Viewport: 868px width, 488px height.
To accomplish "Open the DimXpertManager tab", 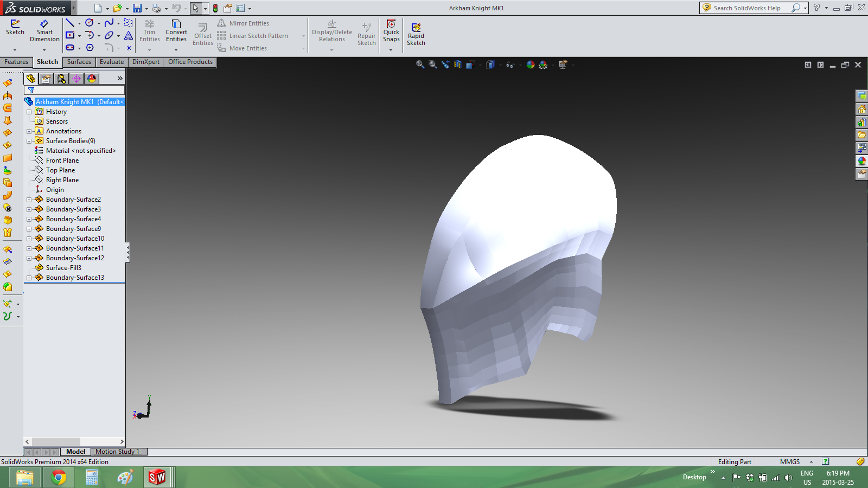I will [76, 79].
